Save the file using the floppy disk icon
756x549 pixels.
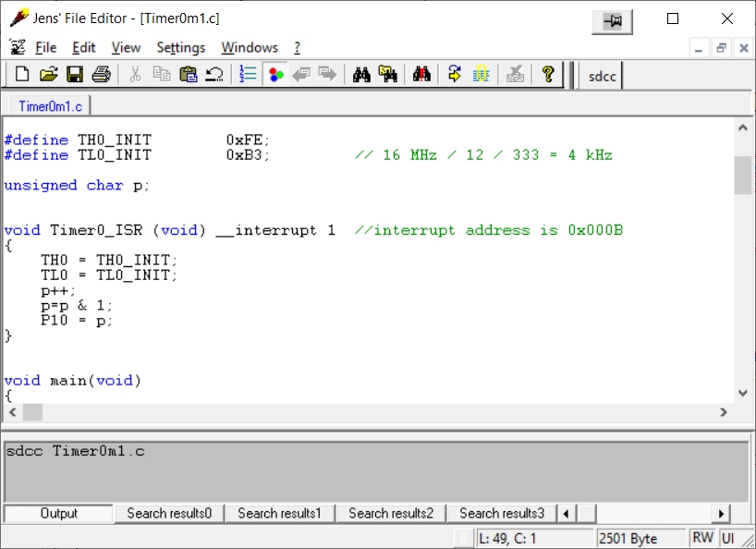[75, 75]
